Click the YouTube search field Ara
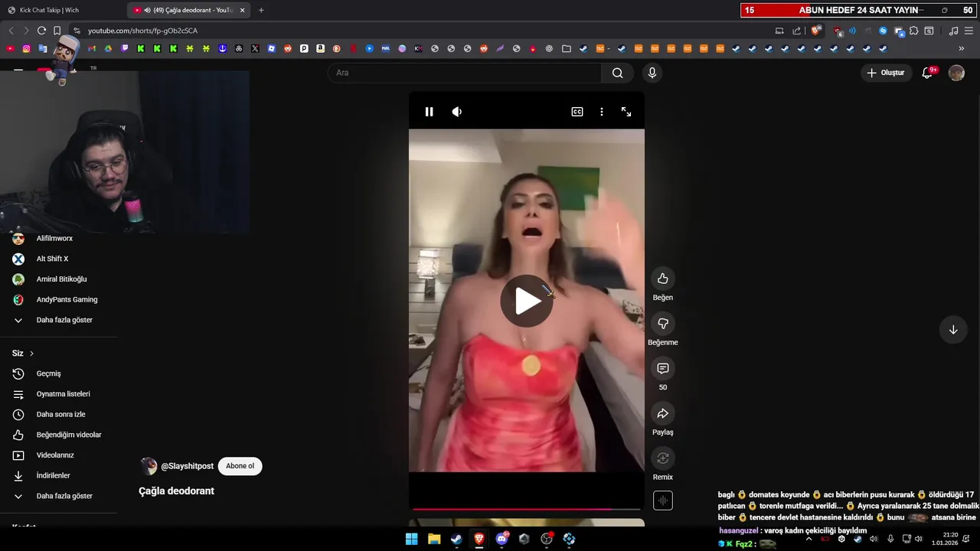The height and width of the screenshot is (551, 980). pos(465,73)
